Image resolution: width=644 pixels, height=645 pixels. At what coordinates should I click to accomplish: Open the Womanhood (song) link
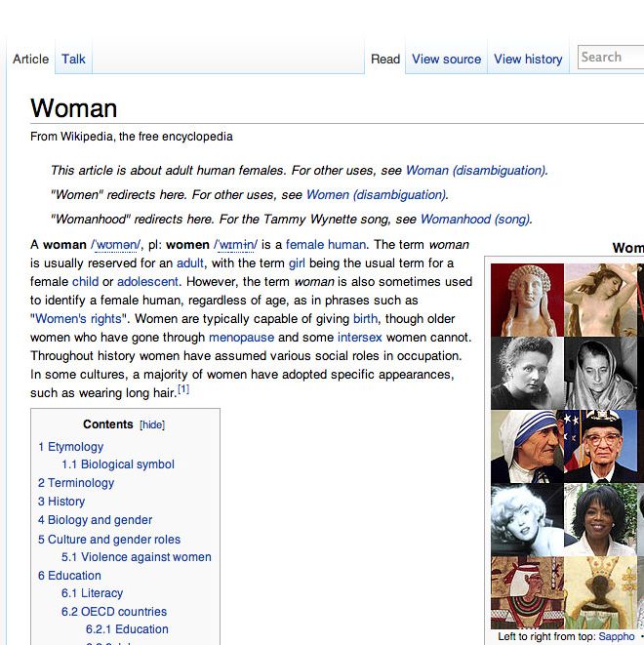[475, 219]
